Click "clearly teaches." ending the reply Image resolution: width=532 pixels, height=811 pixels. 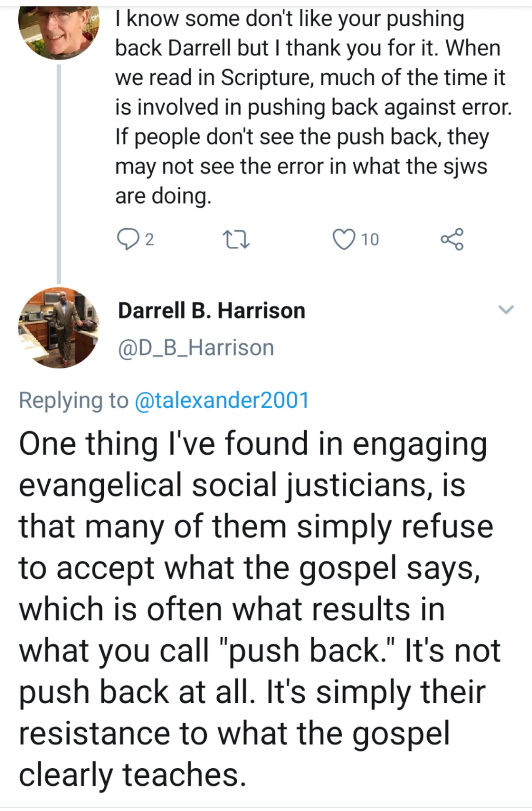[133, 775]
